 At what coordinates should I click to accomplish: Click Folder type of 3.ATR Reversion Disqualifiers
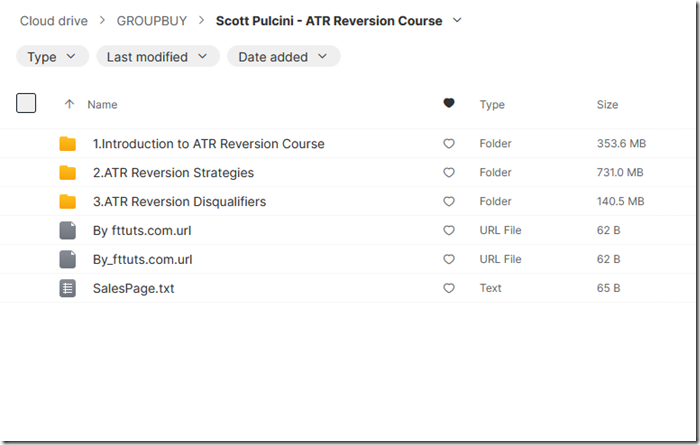496,201
